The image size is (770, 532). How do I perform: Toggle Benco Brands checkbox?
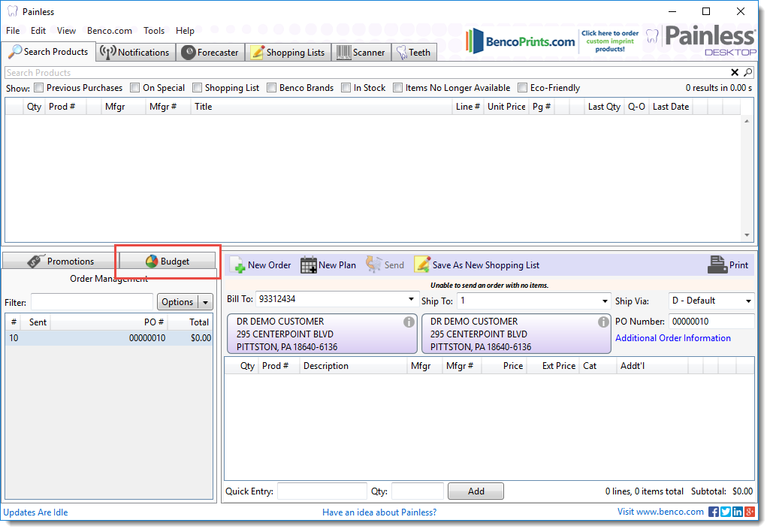(x=271, y=87)
